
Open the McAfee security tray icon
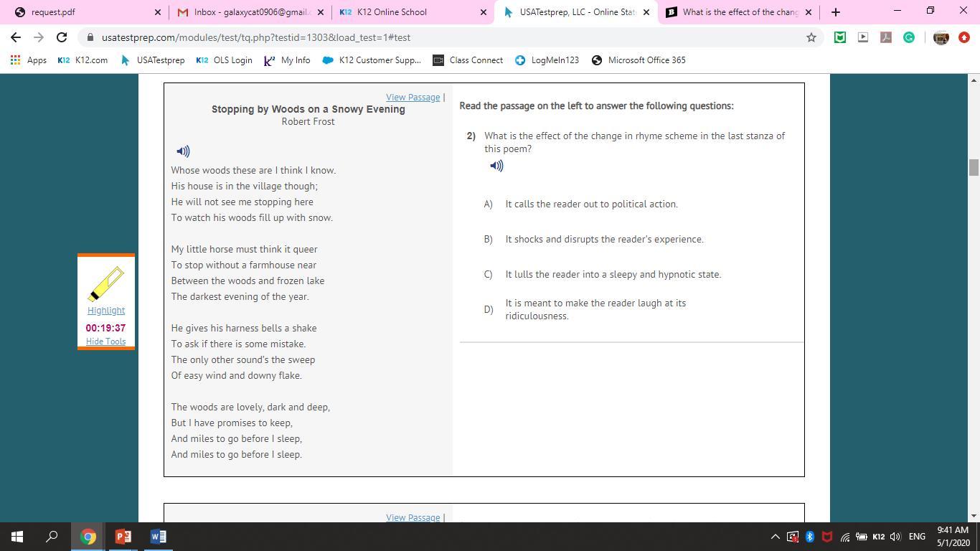[827, 537]
